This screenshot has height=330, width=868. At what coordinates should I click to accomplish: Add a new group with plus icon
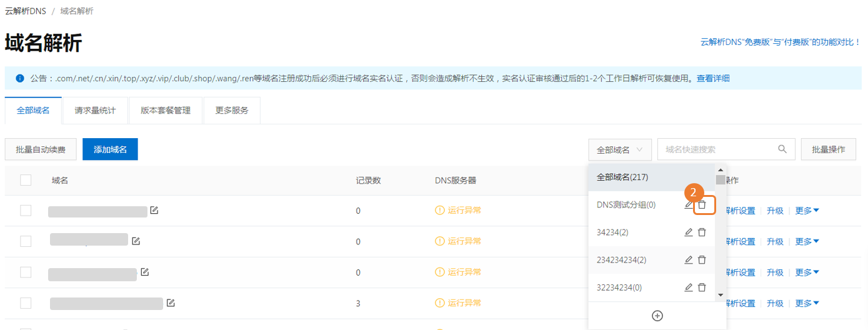(x=657, y=316)
